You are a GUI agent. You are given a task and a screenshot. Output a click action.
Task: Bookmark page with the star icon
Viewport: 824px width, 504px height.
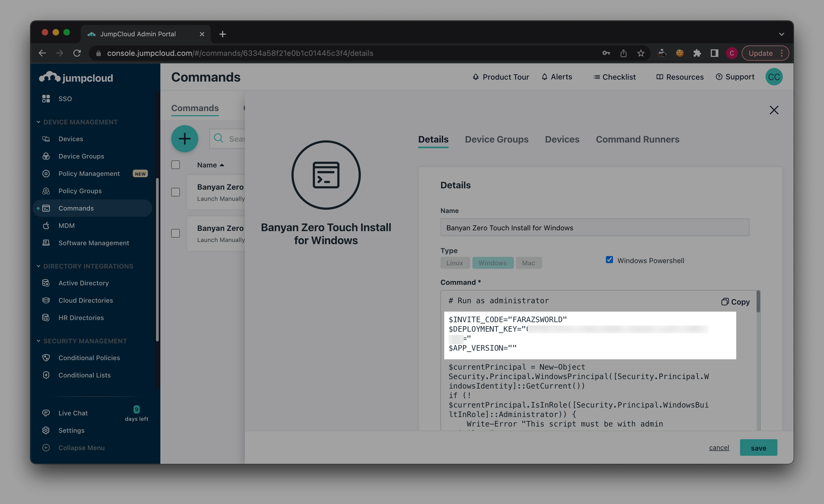click(640, 53)
